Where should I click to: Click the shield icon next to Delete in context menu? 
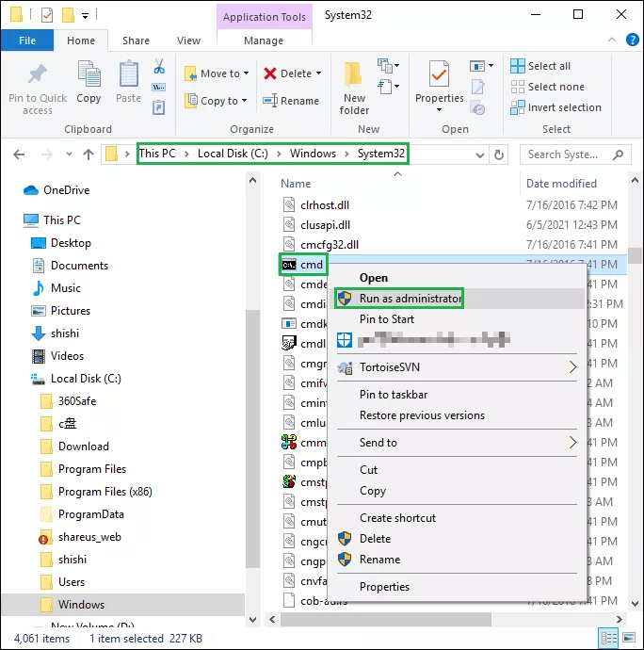pos(345,539)
